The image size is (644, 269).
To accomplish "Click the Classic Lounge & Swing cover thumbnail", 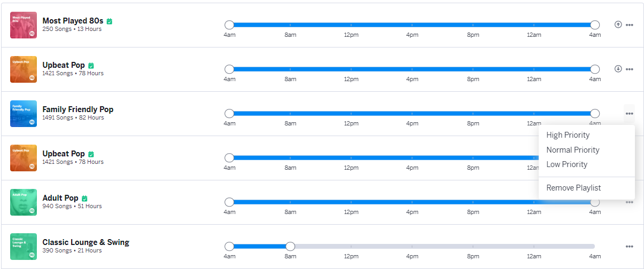I will [x=24, y=247].
